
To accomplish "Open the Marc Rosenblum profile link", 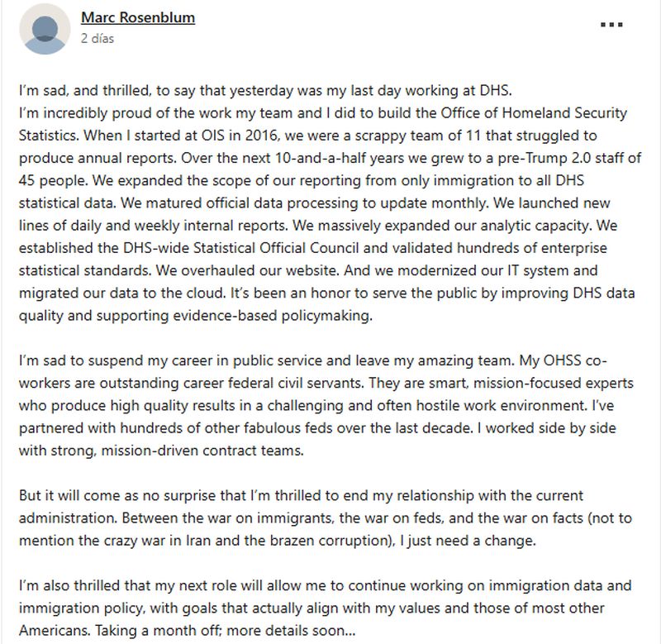I will [138, 17].
